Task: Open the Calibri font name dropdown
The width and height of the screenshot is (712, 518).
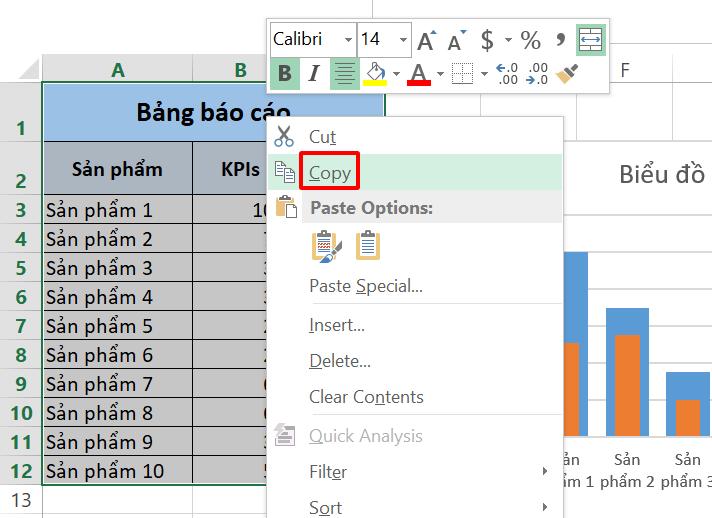Action: 348,40
